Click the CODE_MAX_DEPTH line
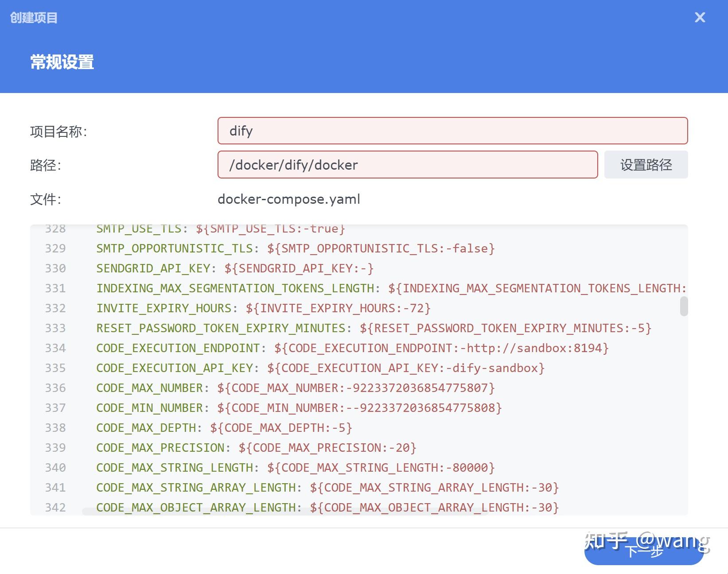Image resolution: width=728 pixels, height=574 pixels. point(224,427)
